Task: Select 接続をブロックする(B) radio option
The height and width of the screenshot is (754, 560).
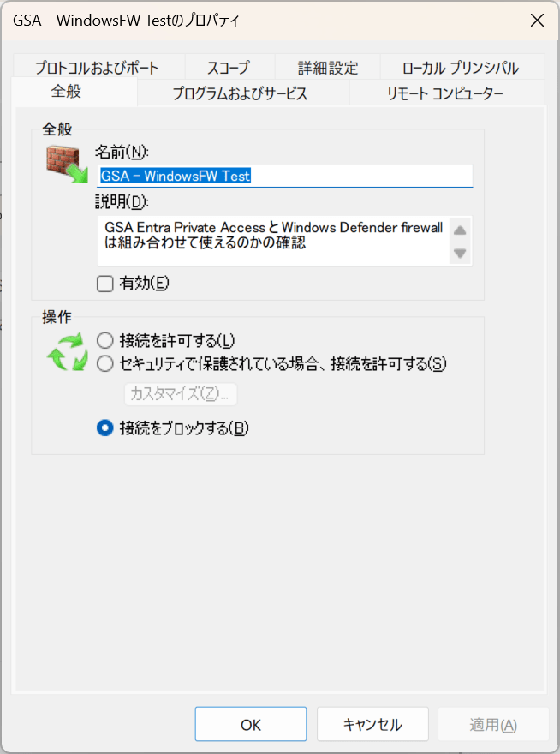Action: pos(104,428)
